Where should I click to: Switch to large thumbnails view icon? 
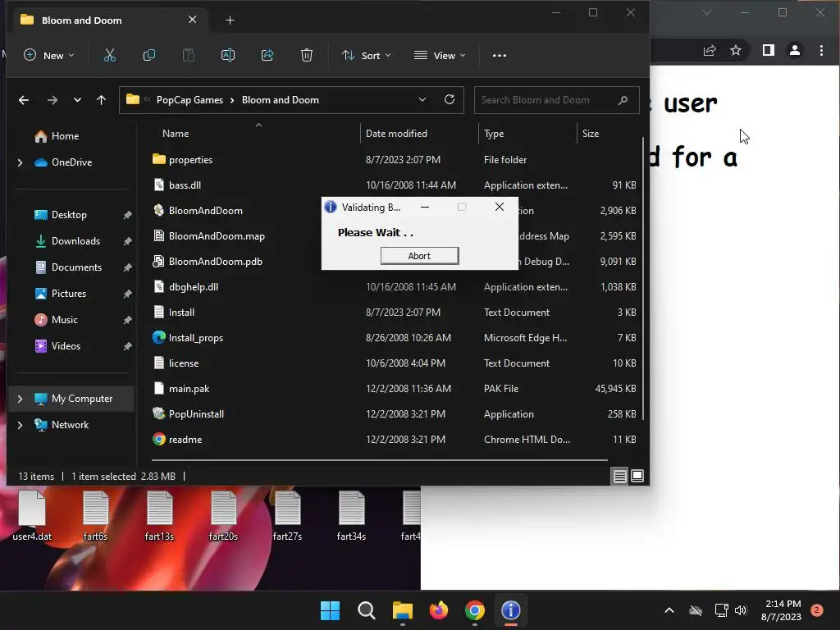[637, 476]
